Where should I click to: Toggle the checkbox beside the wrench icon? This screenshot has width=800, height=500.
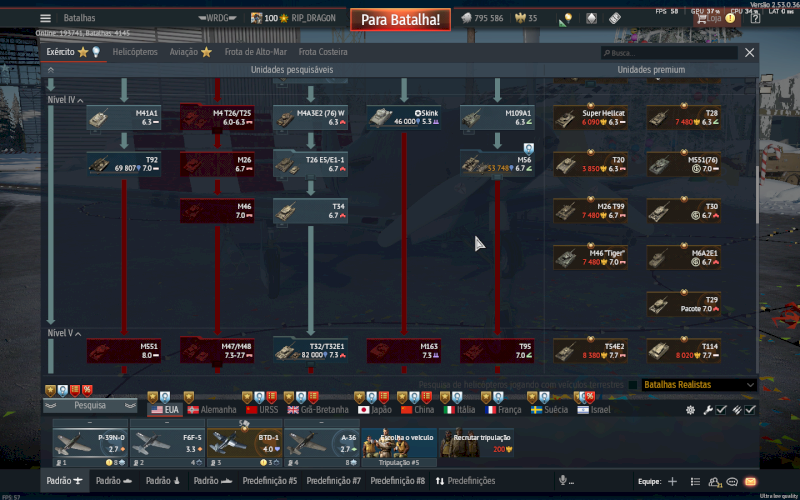point(721,410)
